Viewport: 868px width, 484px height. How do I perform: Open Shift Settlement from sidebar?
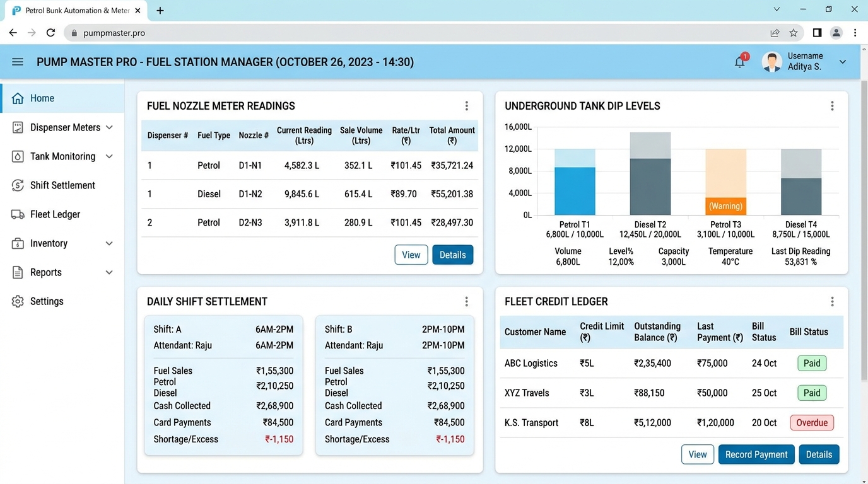[x=62, y=185]
